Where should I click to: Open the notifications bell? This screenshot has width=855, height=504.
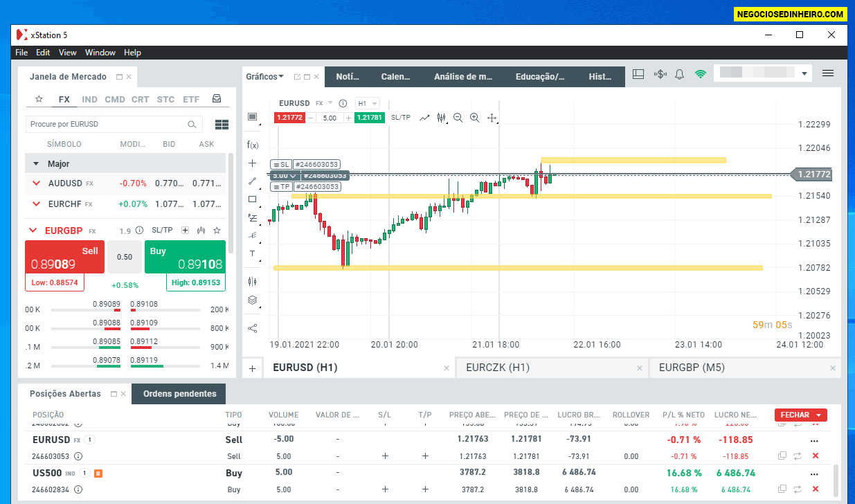[679, 73]
